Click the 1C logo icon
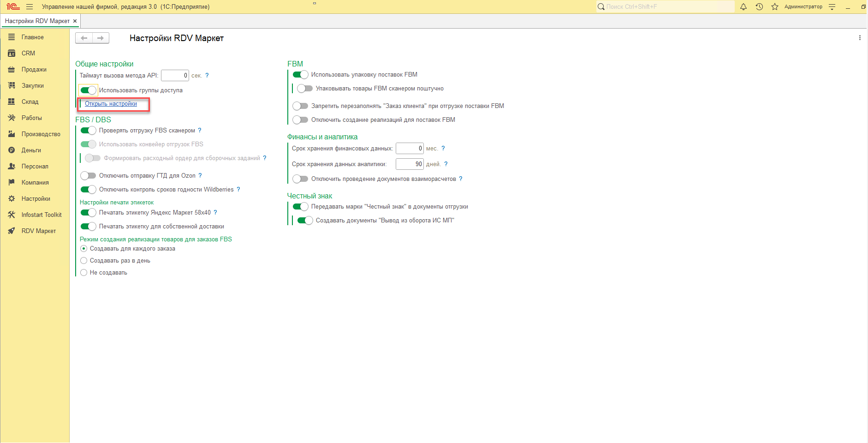Viewport: 868px width, 443px height. pos(13,7)
